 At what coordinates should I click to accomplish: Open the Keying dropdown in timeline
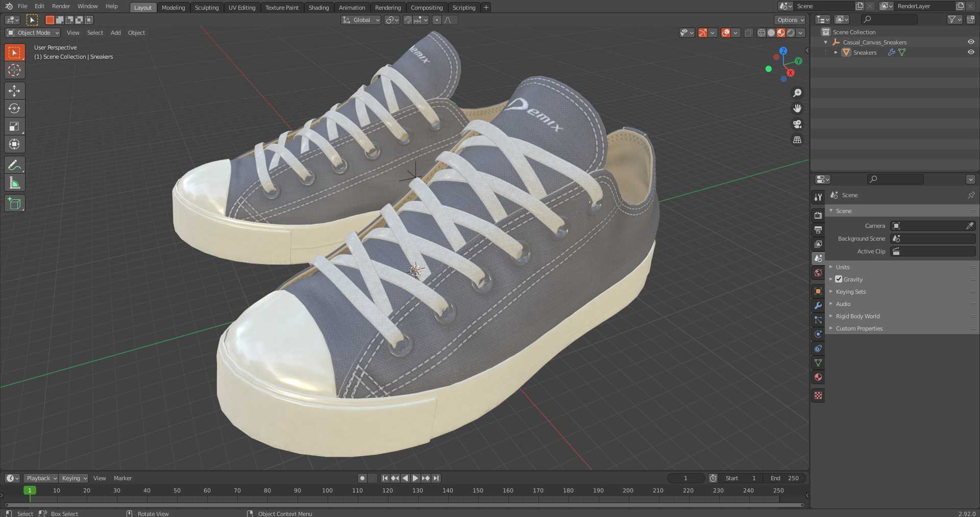pyautogui.click(x=73, y=478)
